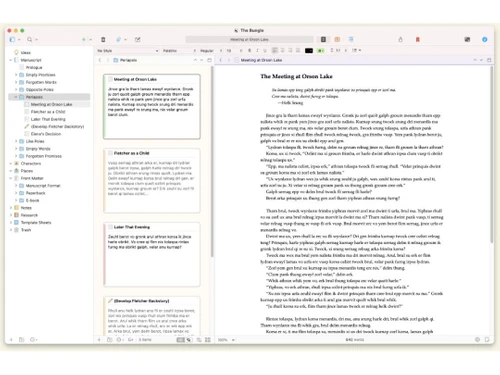Enter Composition Mode via toolbar icon
The width and height of the screenshot is (500, 375).
(x=467, y=39)
